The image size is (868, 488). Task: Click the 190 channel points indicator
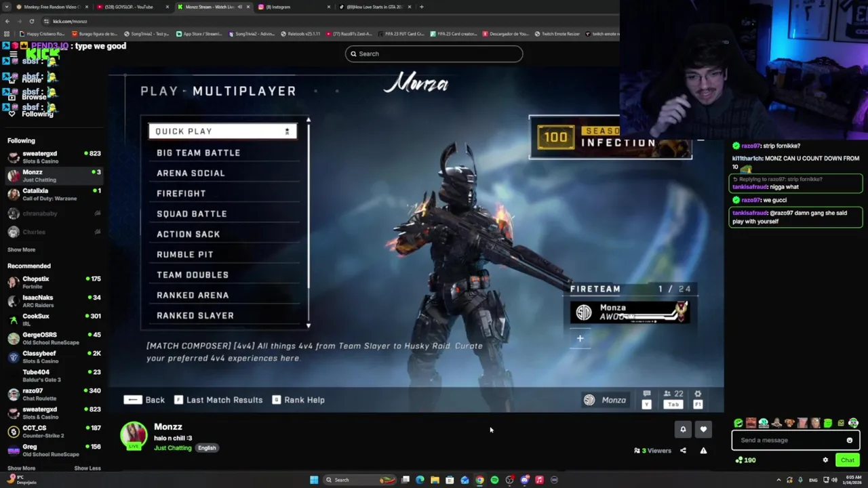tap(745, 460)
